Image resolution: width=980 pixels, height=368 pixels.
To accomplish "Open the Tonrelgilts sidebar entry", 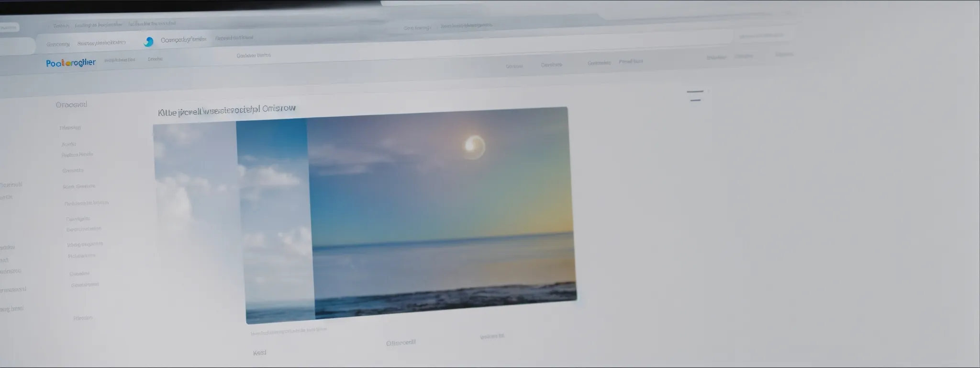I will tap(78, 218).
